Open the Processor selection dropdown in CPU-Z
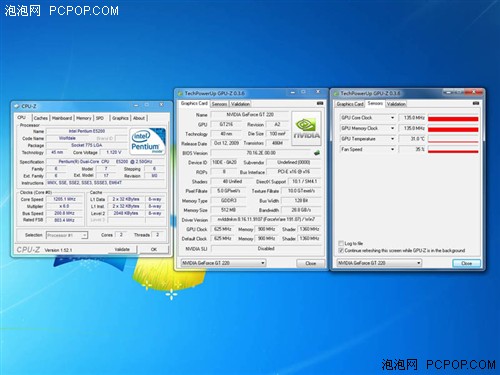 tap(67, 235)
